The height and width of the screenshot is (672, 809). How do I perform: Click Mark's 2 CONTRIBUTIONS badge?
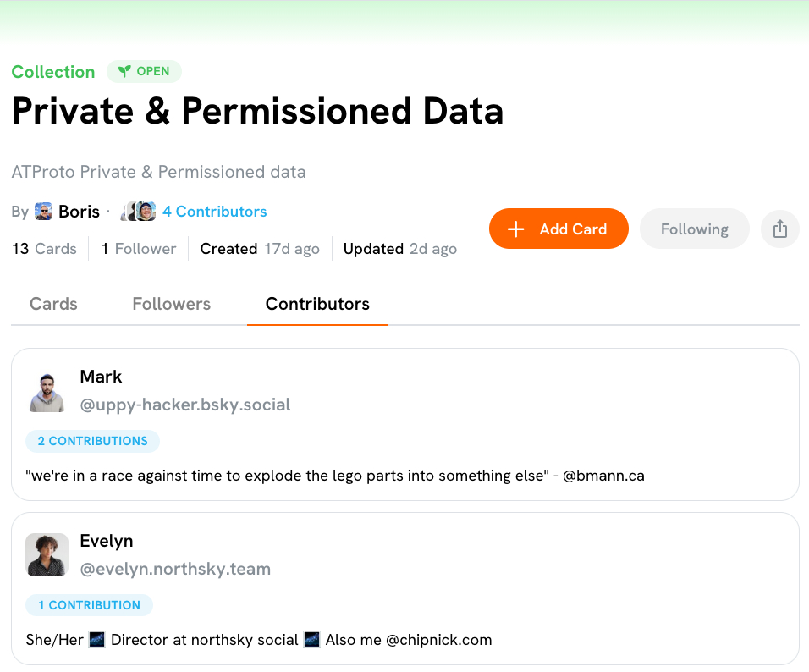point(92,441)
